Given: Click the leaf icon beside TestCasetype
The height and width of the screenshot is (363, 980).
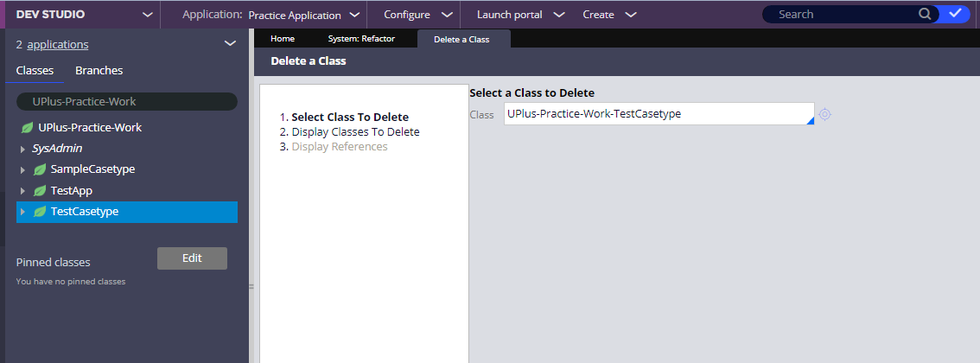Looking at the screenshot, I should click(x=40, y=212).
